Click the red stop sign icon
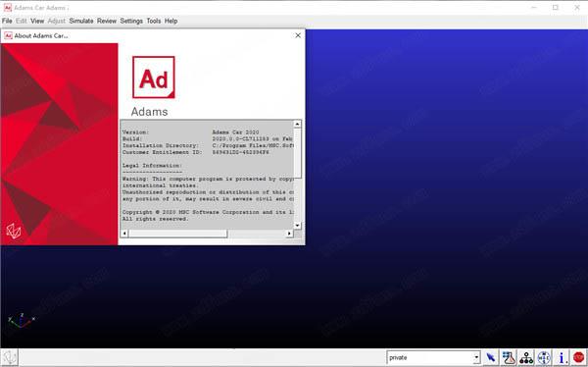588x367 pixels. coord(578,357)
